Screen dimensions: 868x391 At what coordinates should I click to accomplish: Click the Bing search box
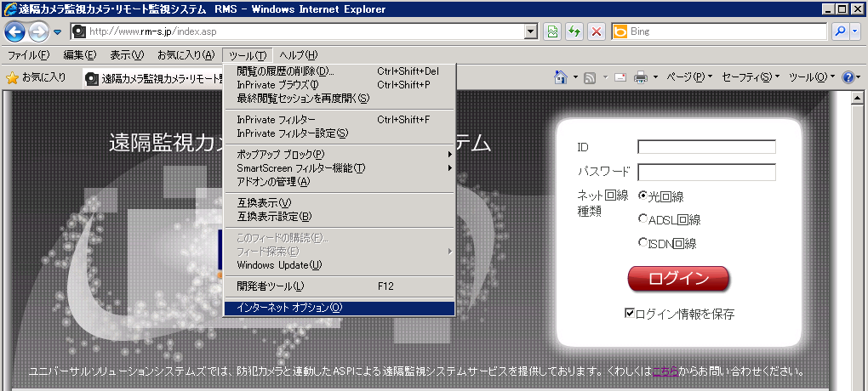[x=719, y=31]
